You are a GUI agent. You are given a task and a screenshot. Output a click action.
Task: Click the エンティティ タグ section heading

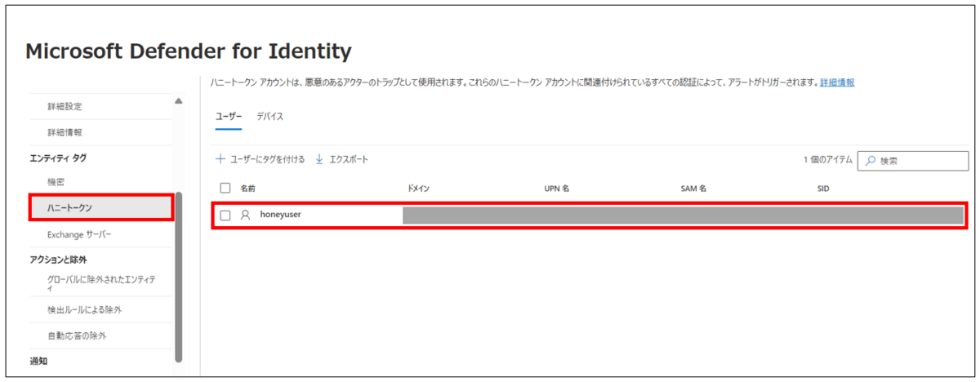[x=57, y=157]
